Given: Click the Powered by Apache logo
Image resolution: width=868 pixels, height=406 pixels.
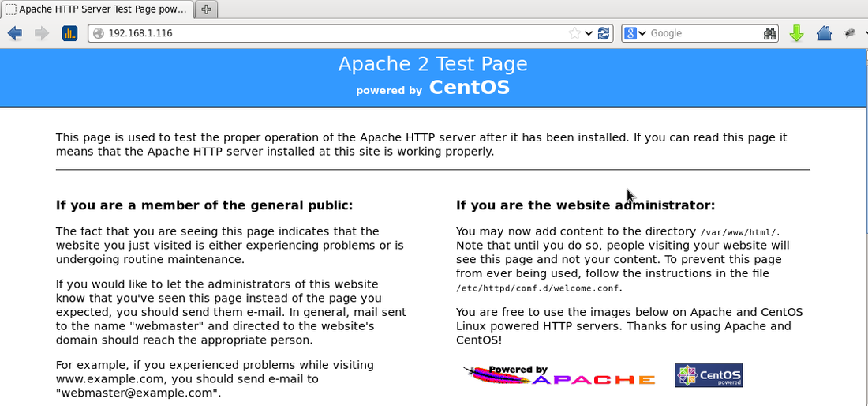Looking at the screenshot, I should pos(559,376).
